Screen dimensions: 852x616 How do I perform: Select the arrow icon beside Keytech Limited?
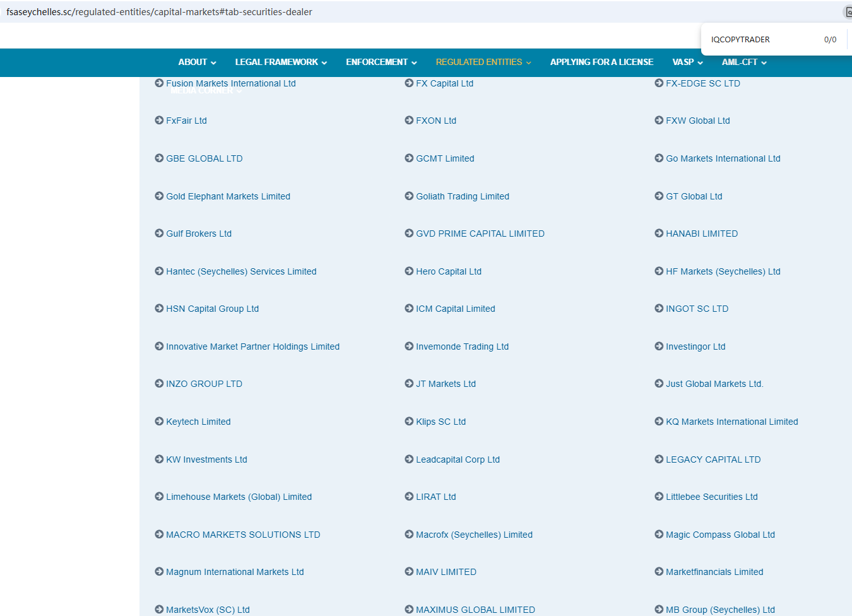(159, 422)
